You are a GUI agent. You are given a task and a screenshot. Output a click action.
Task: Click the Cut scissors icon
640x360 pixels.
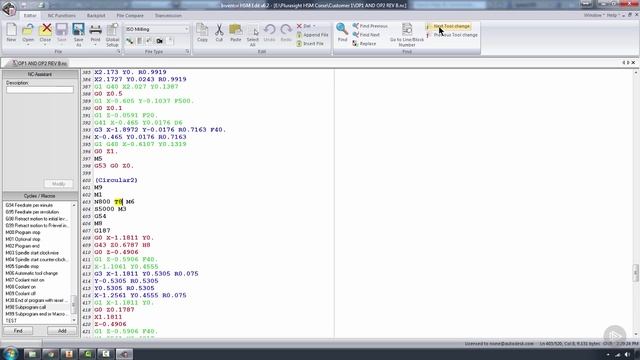[219, 30]
